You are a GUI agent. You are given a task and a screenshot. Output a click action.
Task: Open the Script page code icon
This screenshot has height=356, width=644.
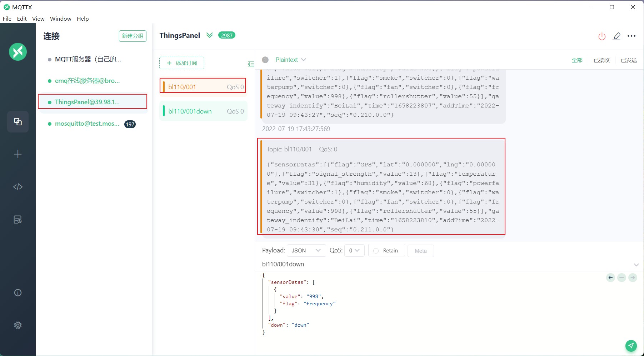(18, 187)
